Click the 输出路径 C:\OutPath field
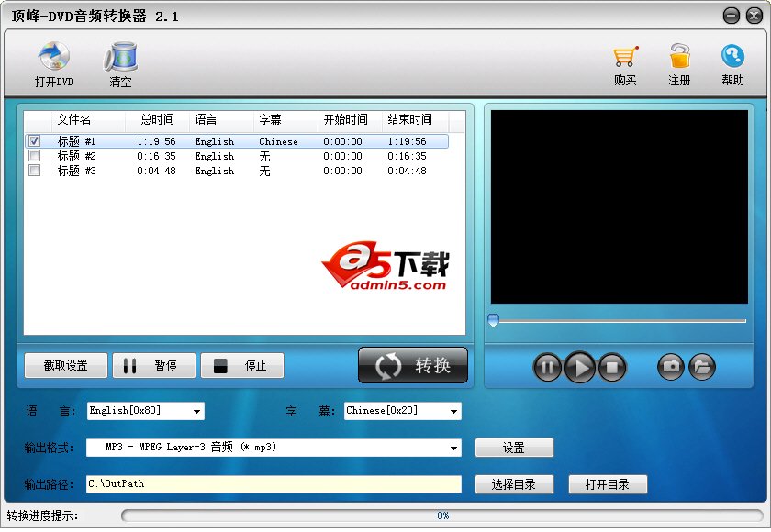The width and height of the screenshot is (771, 532). point(274,484)
